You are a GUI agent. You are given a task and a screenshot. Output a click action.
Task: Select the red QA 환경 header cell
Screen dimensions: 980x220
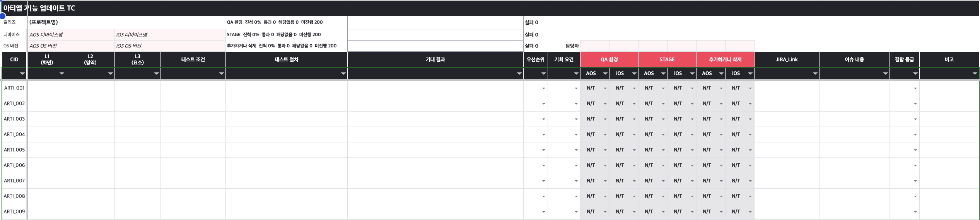(609, 59)
